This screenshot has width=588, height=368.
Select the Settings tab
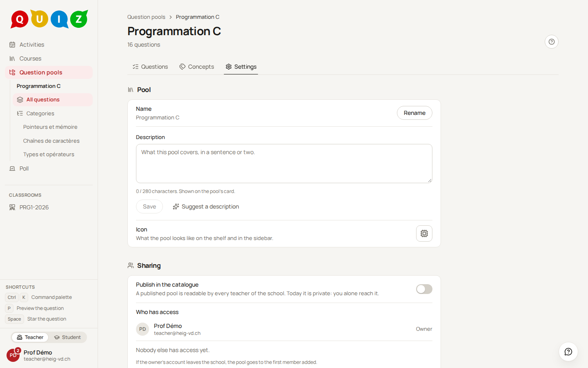(241, 67)
